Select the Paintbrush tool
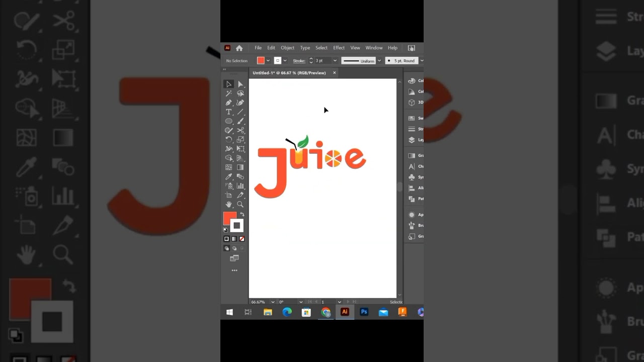644x362 pixels. (240, 121)
